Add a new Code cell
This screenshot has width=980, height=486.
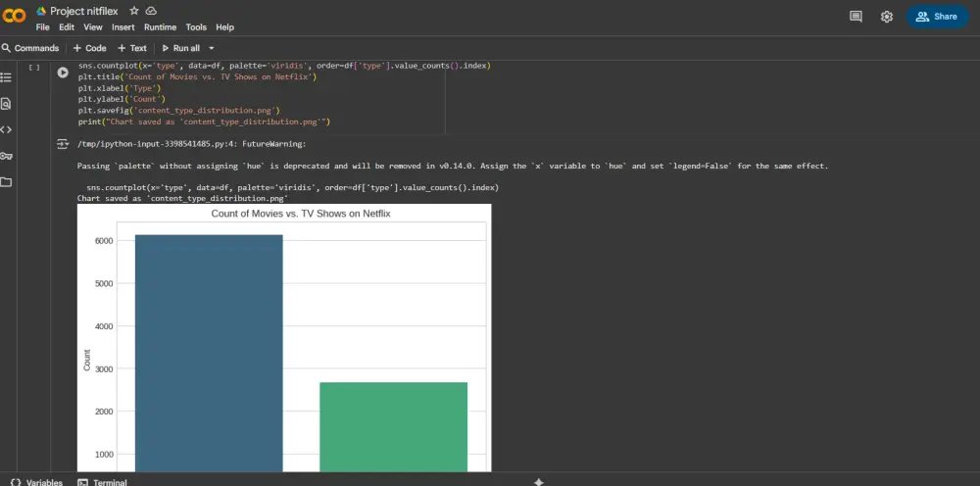tap(89, 48)
